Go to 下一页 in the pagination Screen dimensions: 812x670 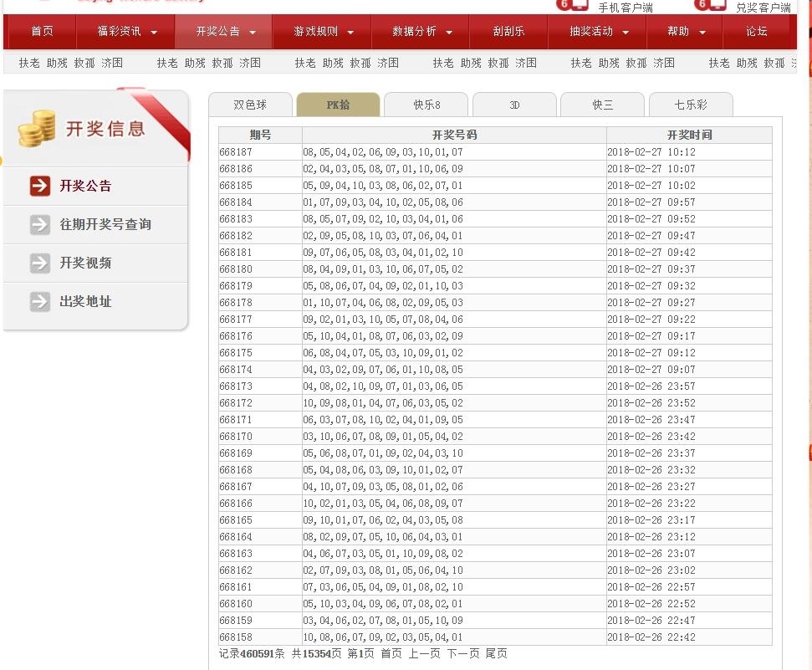(463, 653)
